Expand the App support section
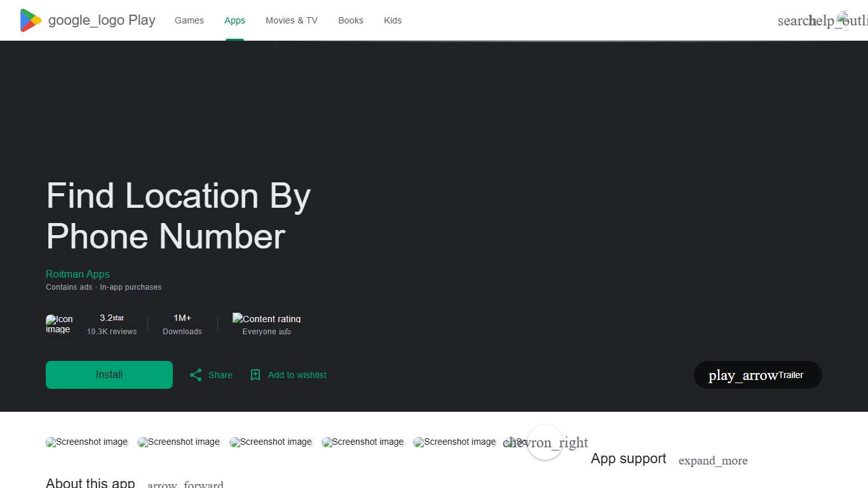The height and width of the screenshot is (488, 868). click(x=713, y=460)
